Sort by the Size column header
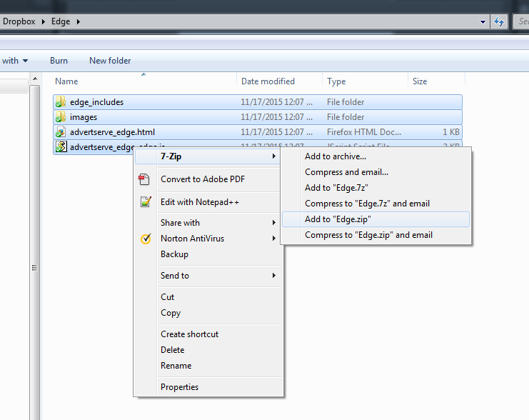Viewport: 529px width, 420px height. tap(437, 81)
